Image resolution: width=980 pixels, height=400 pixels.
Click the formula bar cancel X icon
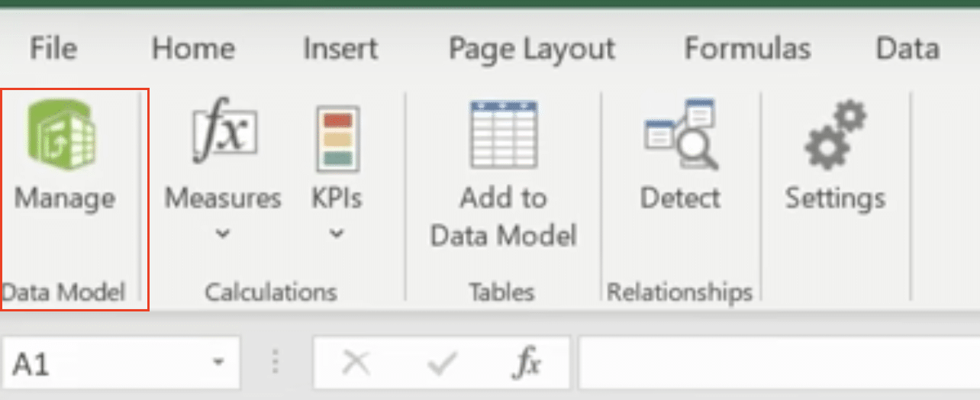356,364
